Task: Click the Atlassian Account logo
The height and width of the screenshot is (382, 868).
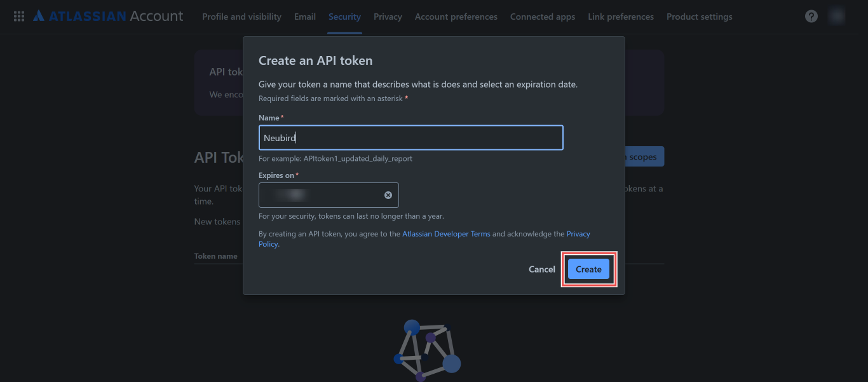Action: click(x=108, y=16)
